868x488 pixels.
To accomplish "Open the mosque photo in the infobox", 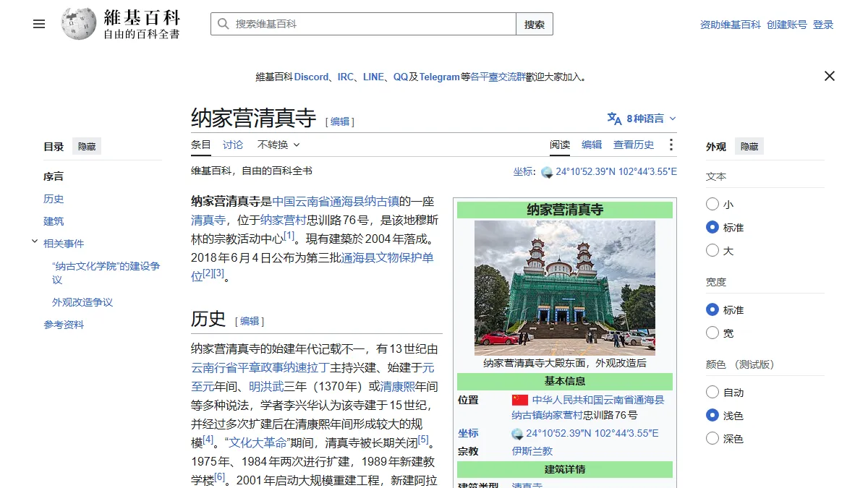I will click(564, 288).
